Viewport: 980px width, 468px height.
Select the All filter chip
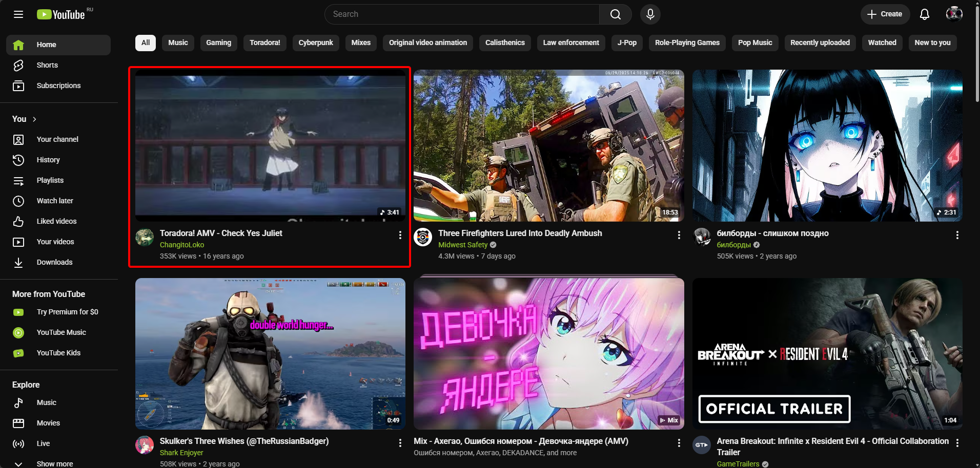click(x=146, y=43)
